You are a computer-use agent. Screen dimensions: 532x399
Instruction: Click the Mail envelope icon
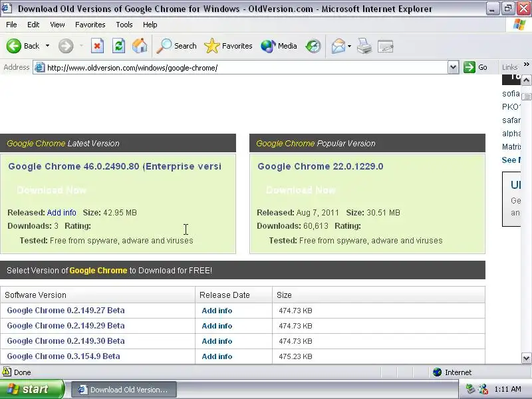click(338, 46)
